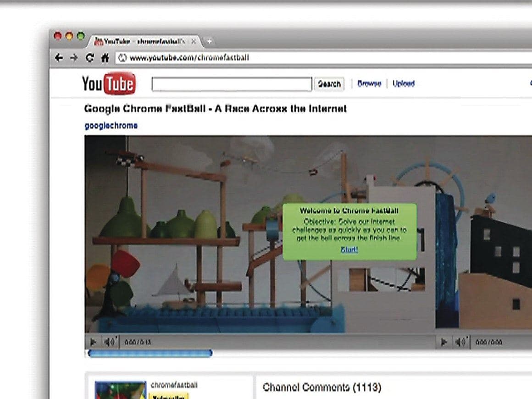Click the Welcome to Chrome FastBall heading

349,211
